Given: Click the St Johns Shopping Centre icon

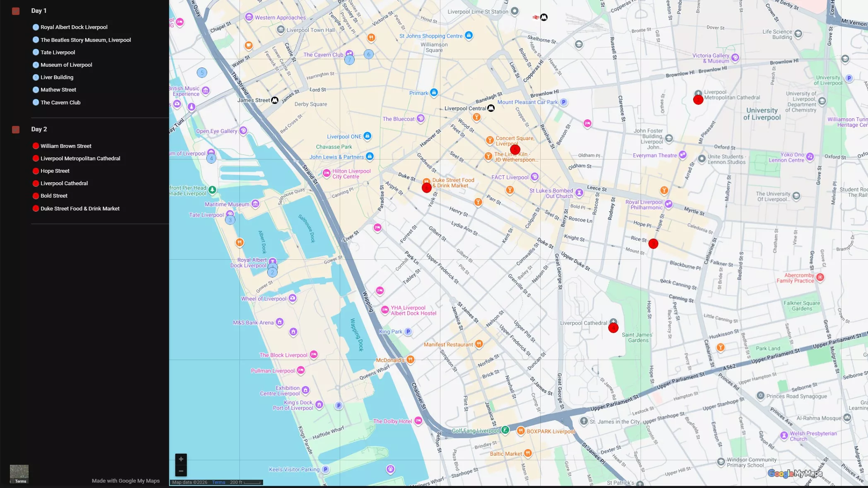Looking at the screenshot, I should (469, 36).
